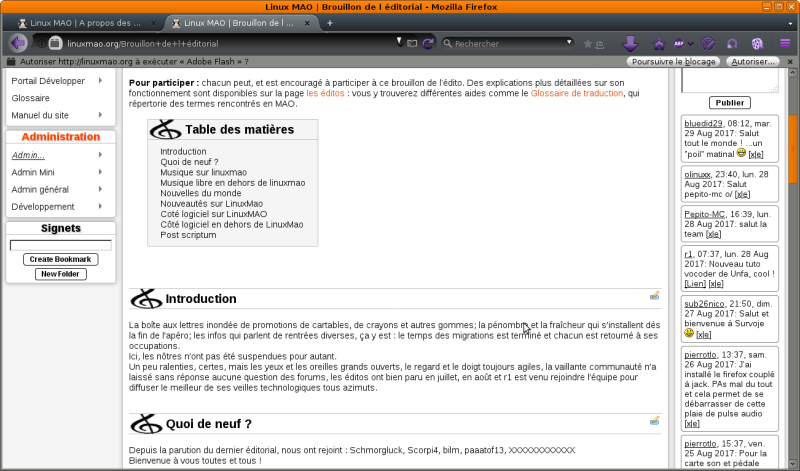Screen dimensions: 800x471
Task: Click the 'Autoriser...' button
Action: click(x=753, y=62)
